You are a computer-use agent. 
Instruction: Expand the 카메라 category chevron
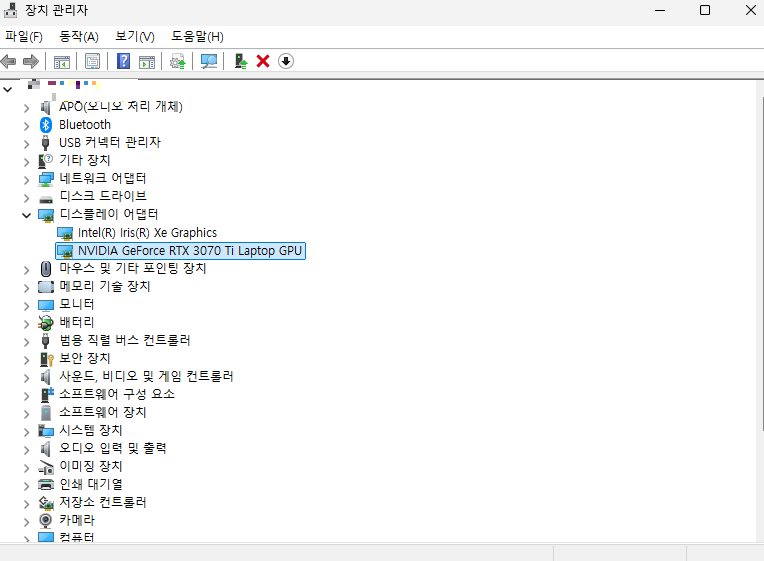(26, 522)
